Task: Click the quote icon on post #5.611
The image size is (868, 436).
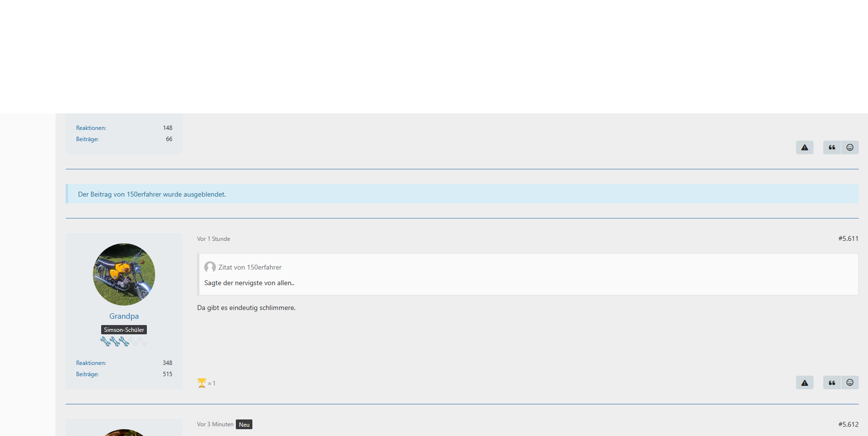Action: coord(832,383)
